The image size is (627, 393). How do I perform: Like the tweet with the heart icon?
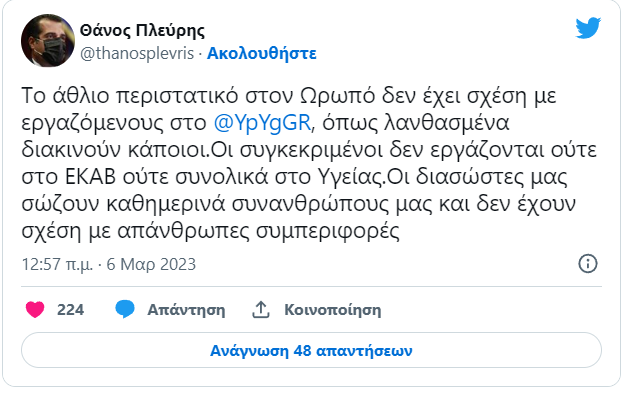(x=35, y=310)
